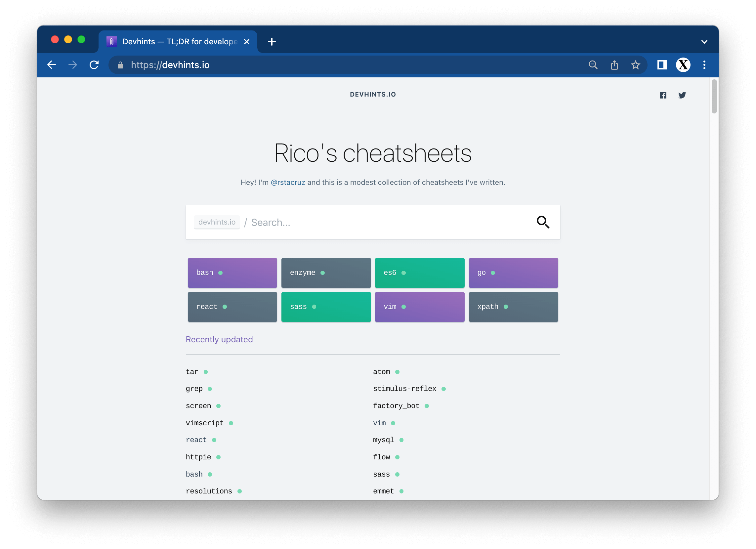The image size is (756, 549).
Task: Go back to previous page
Action: pos(52,65)
